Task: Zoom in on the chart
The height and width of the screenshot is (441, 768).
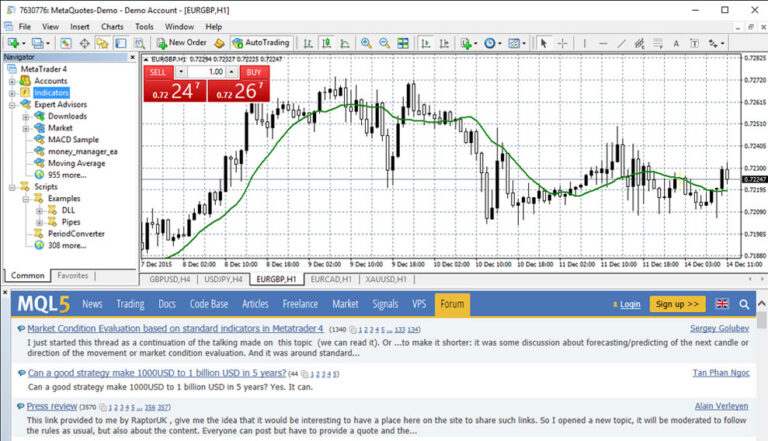Action: 366,43
